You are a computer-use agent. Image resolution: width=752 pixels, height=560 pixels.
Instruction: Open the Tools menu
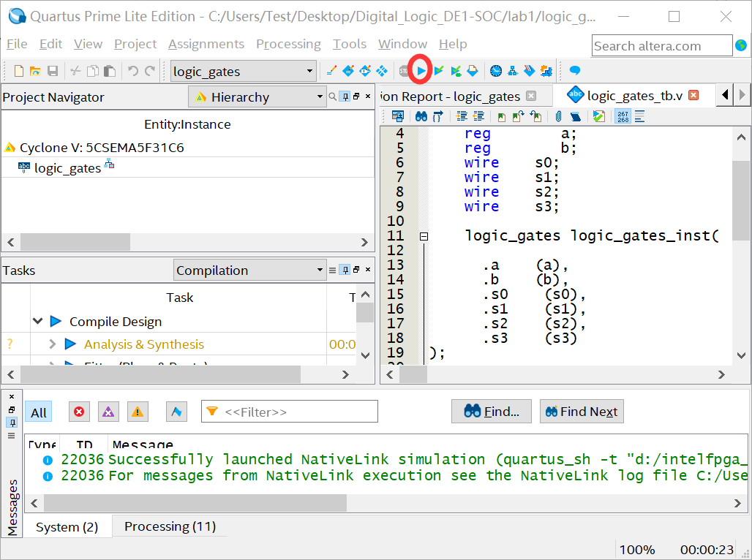(x=350, y=44)
